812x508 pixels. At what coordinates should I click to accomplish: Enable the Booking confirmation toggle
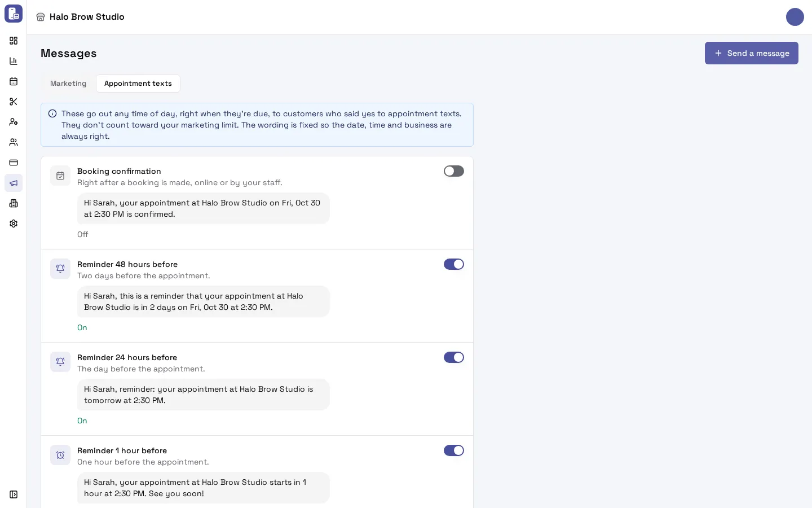[x=454, y=171]
